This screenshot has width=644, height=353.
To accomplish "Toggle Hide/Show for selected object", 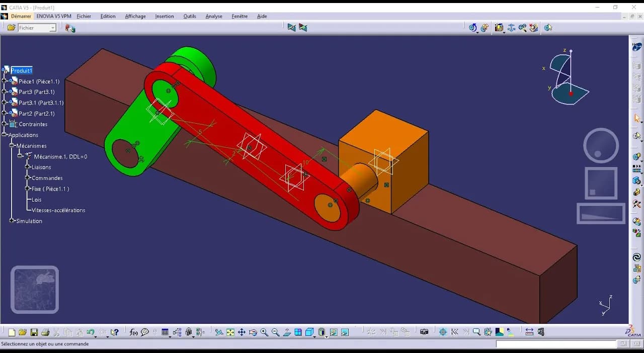I will pyautogui.click(x=333, y=332).
